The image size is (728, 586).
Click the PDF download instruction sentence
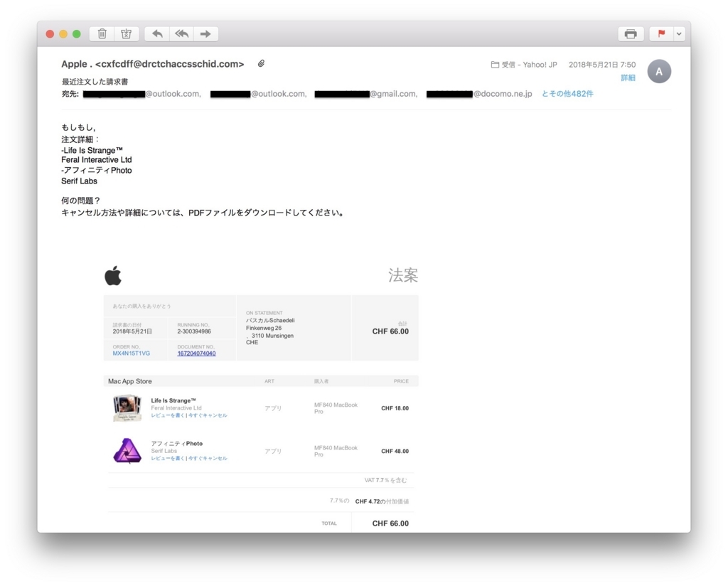[x=203, y=213]
